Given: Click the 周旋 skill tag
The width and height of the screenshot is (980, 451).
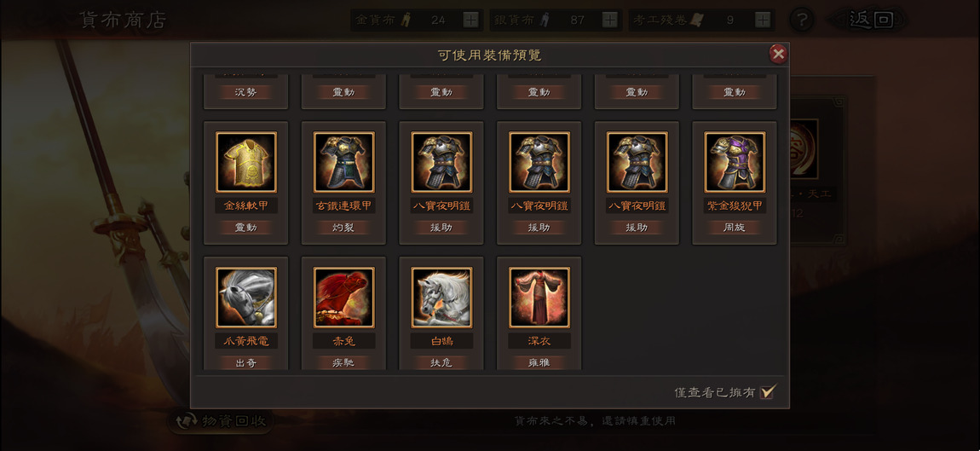Looking at the screenshot, I should 735,228.
